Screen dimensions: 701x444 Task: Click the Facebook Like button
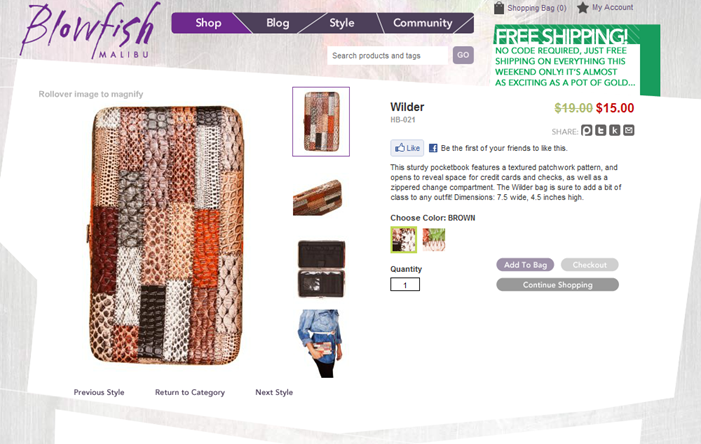click(x=407, y=148)
